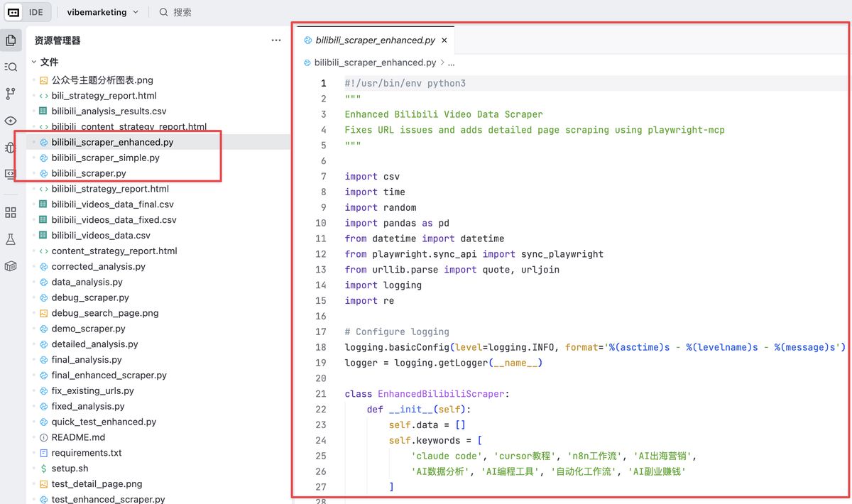Viewport: 852px width, 504px height.
Task: Open the search panel icon in sidebar
Action: coord(11,67)
